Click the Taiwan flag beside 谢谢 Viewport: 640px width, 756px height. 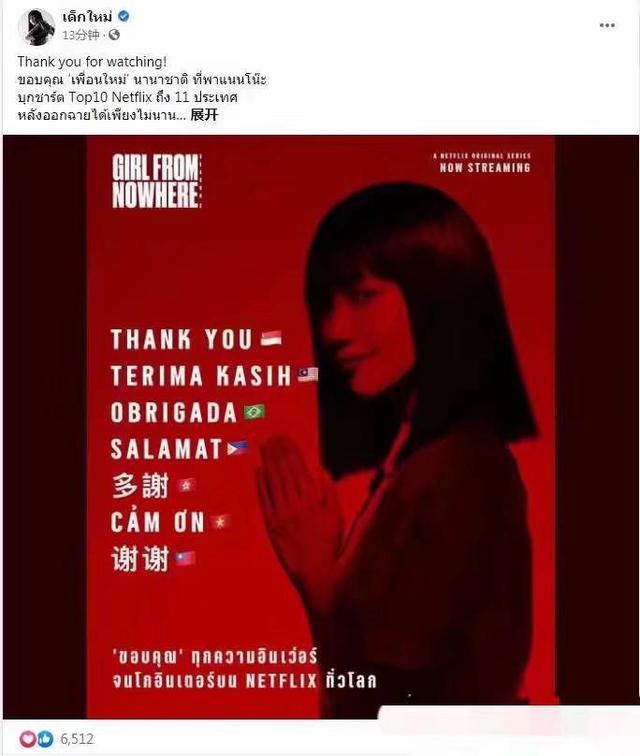click(186, 558)
